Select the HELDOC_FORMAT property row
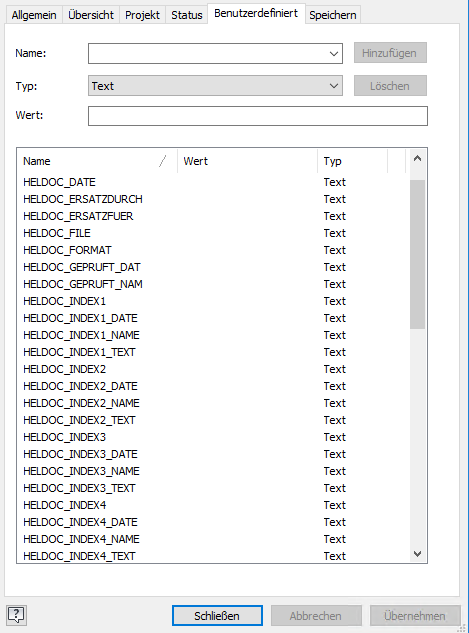469x633 pixels. coord(213,250)
